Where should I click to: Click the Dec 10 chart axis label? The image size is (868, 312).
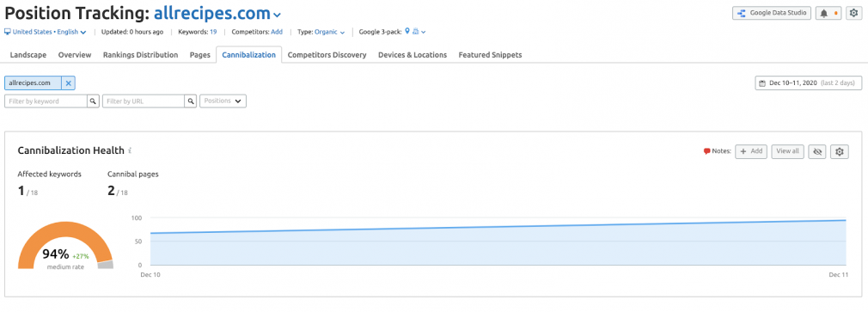[x=150, y=274]
